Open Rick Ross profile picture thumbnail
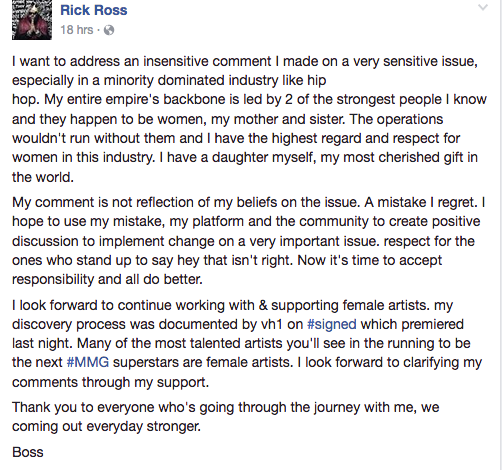Image resolution: width=502 pixels, height=470 pixels. (x=32, y=20)
